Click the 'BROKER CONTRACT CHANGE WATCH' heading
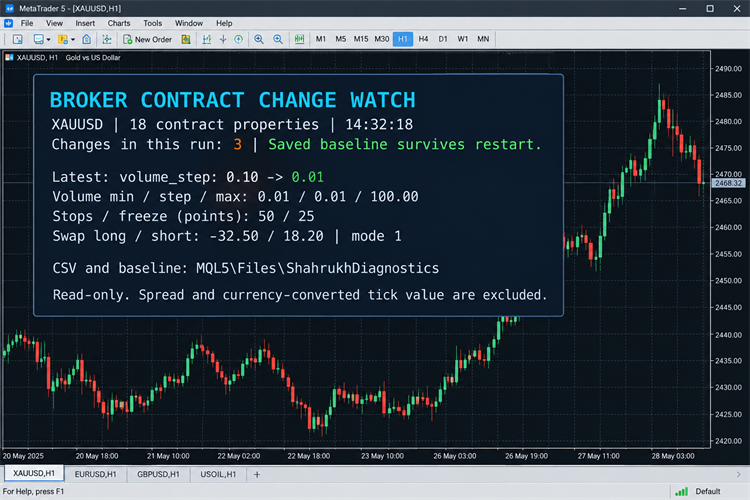This screenshot has height=500, width=750. pyautogui.click(x=232, y=100)
